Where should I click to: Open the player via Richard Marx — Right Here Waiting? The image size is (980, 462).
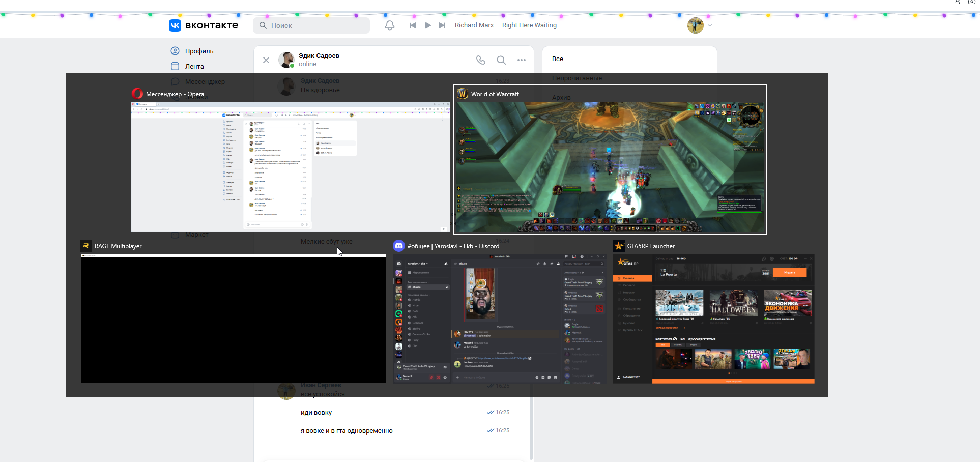(506, 25)
